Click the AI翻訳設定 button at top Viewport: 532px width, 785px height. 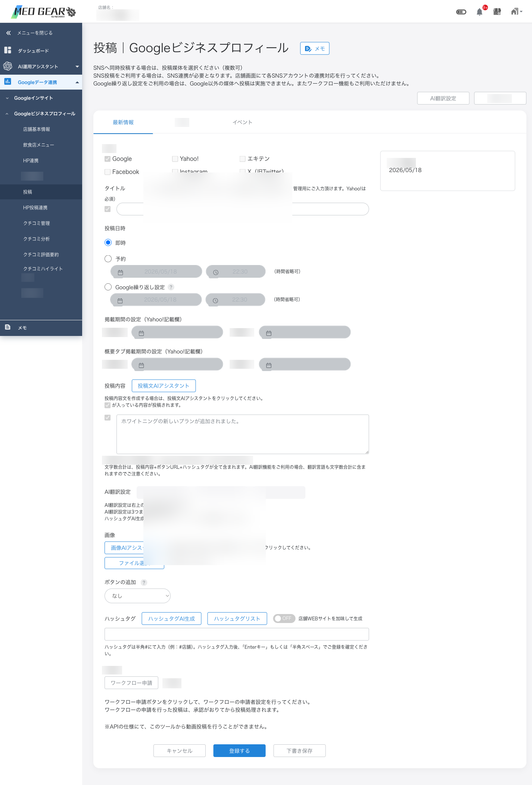[443, 98]
